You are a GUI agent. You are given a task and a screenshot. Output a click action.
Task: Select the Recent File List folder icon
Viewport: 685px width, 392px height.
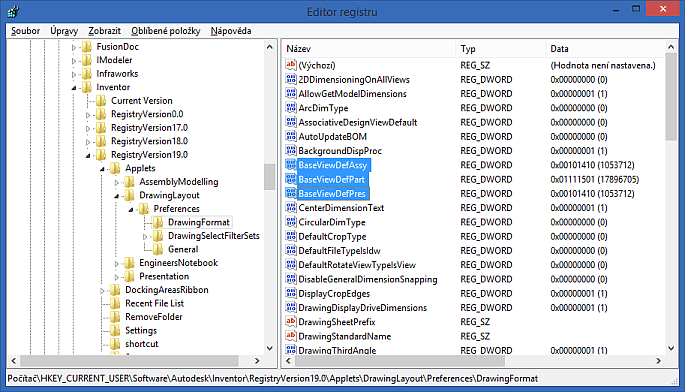click(115, 304)
